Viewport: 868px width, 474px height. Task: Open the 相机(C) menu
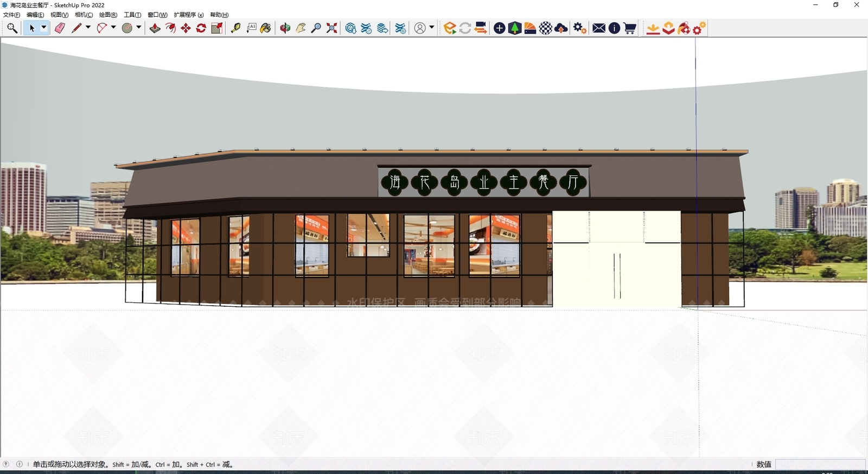pyautogui.click(x=84, y=15)
